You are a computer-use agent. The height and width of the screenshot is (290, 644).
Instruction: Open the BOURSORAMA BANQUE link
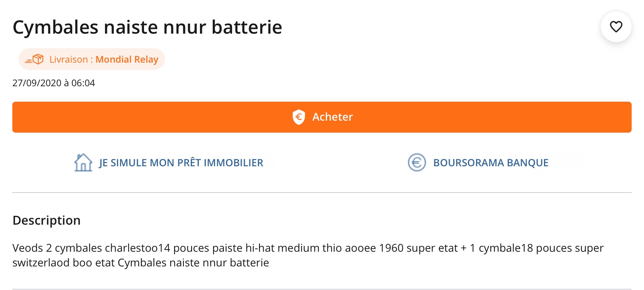tap(491, 163)
